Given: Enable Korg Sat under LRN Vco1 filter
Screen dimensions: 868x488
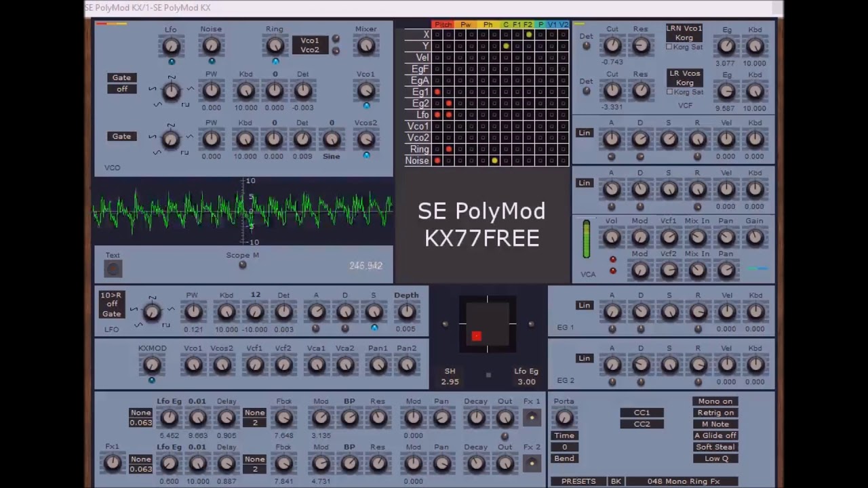Looking at the screenshot, I should 670,47.
